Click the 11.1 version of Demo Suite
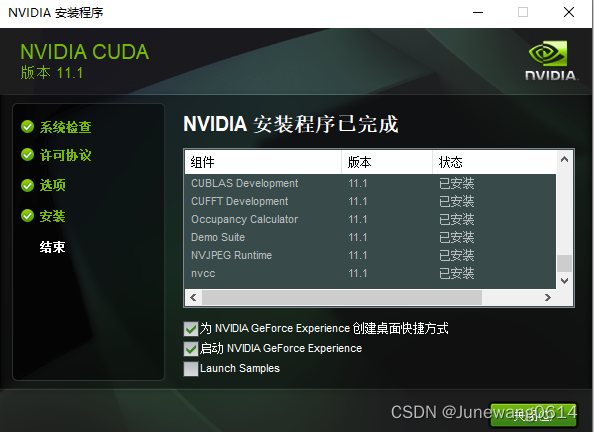Image resolution: width=594 pixels, height=432 pixels. (358, 238)
